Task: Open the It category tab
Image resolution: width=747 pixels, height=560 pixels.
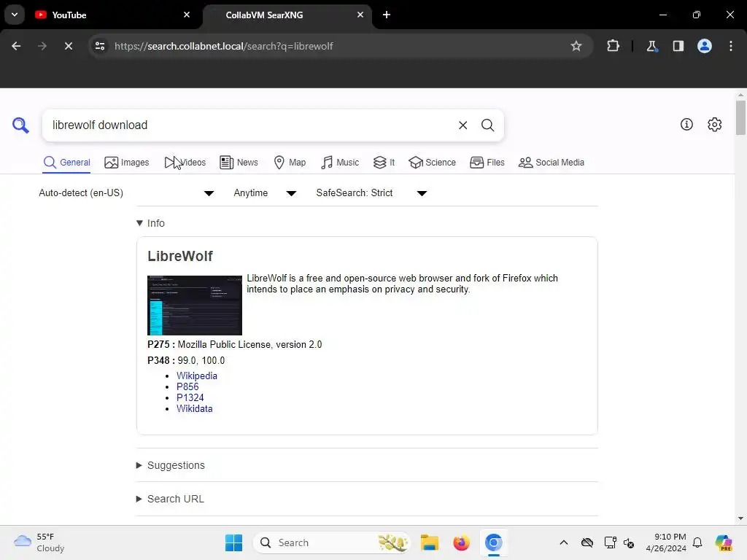Action: [x=384, y=163]
